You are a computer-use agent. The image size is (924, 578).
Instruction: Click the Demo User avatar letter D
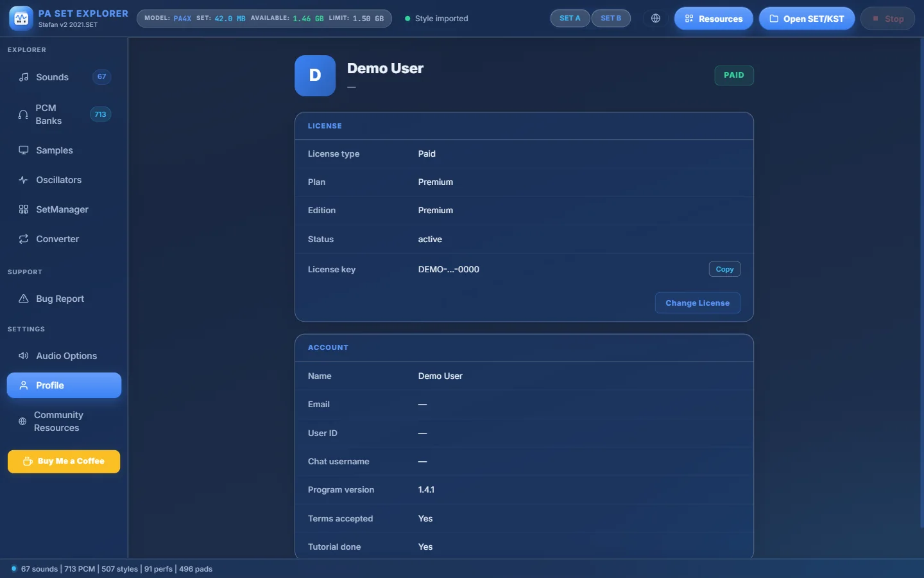[x=315, y=76]
